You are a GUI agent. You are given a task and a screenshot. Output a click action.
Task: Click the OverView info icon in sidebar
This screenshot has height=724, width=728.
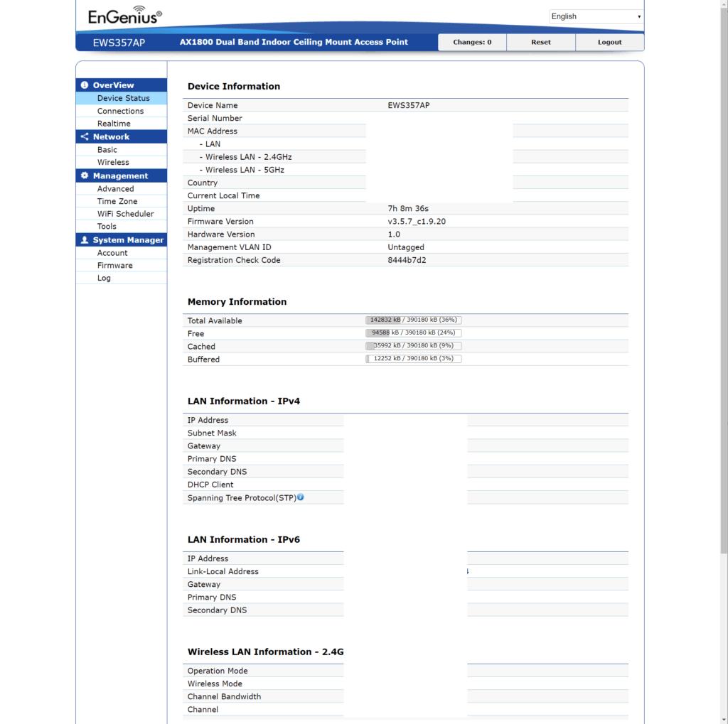pos(85,85)
